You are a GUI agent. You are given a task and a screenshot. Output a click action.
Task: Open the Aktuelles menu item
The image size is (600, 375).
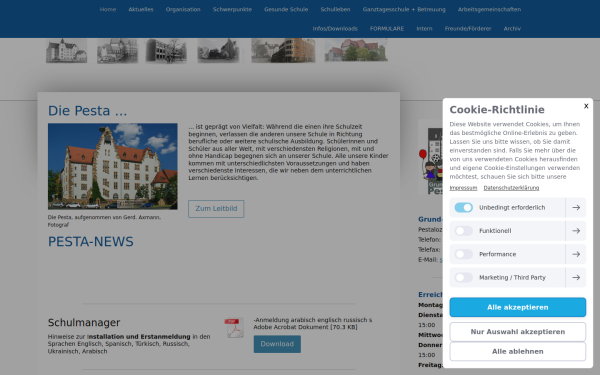pyautogui.click(x=141, y=10)
